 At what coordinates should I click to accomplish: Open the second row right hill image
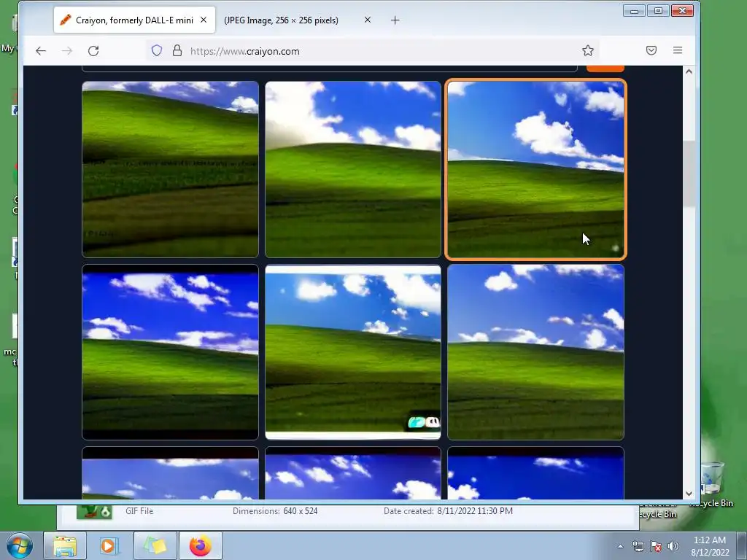535,352
